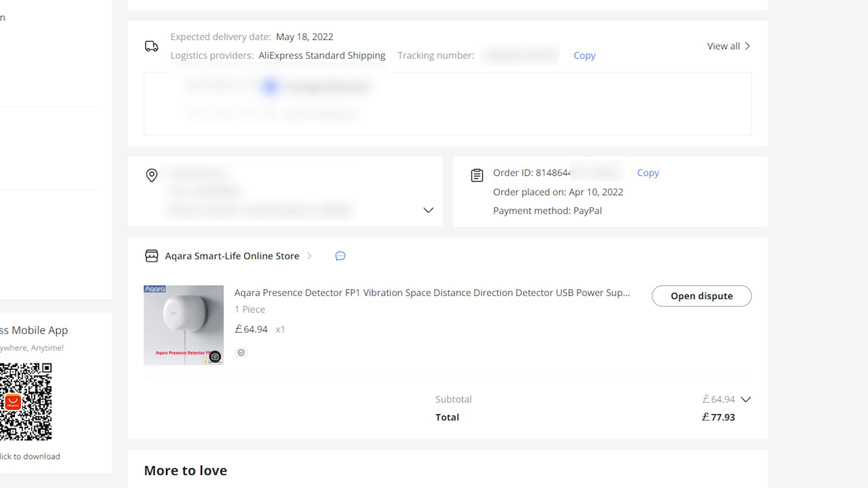Click the blurred tracking status box
This screenshot has width=868, height=488.
(447, 104)
